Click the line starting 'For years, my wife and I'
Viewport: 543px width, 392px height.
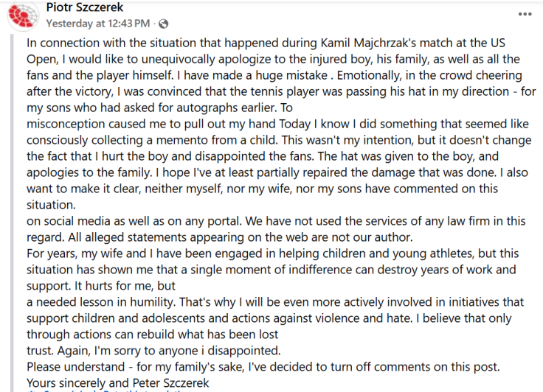(272, 253)
